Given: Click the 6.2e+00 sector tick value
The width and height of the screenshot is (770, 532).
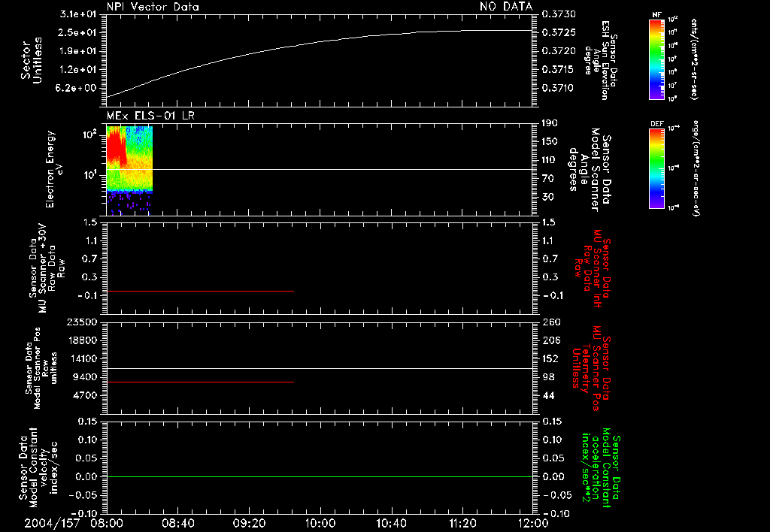Looking at the screenshot, I should click(77, 89).
